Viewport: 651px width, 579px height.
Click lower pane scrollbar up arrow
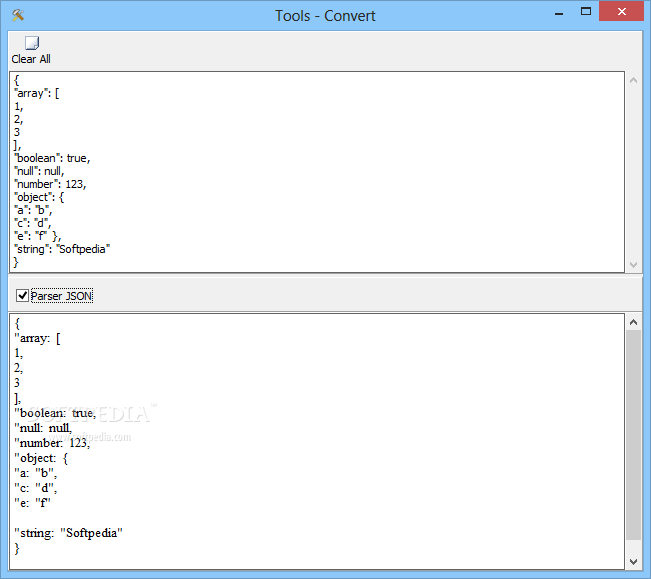(633, 322)
